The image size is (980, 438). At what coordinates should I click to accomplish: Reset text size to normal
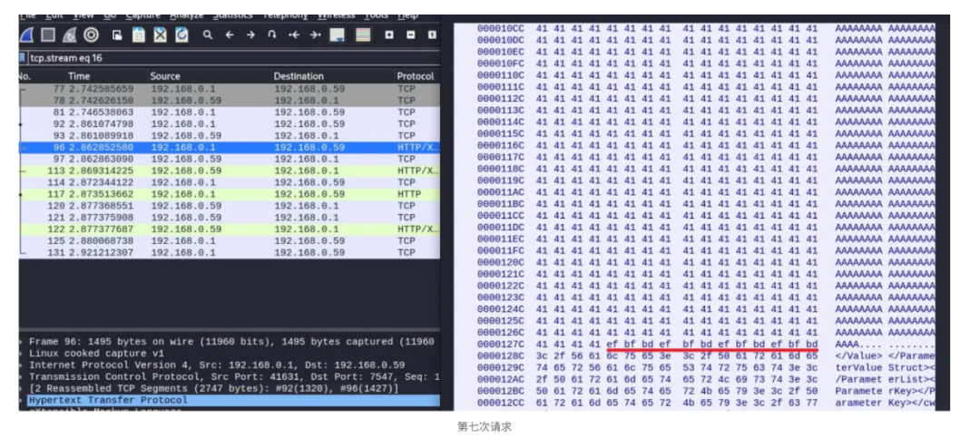click(431, 35)
